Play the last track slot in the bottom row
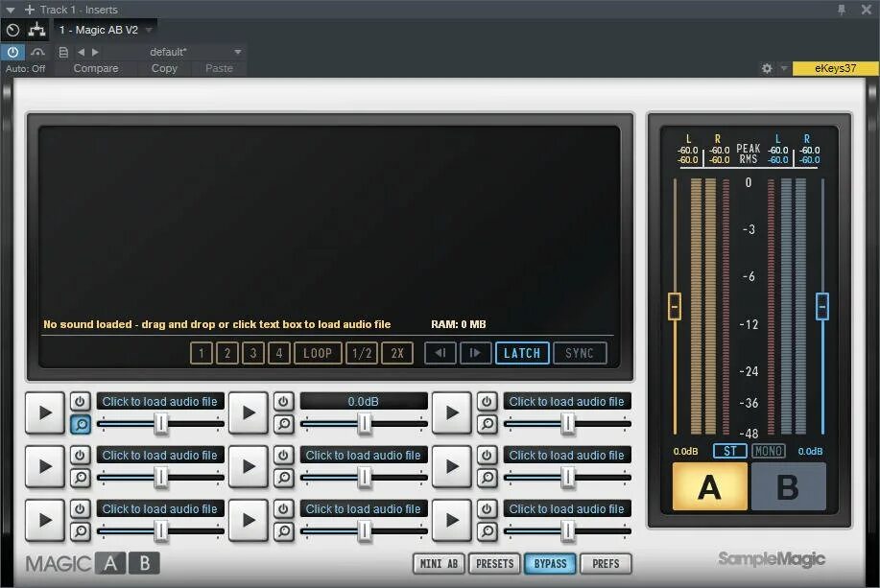Image resolution: width=880 pixels, height=588 pixels. pos(452,520)
